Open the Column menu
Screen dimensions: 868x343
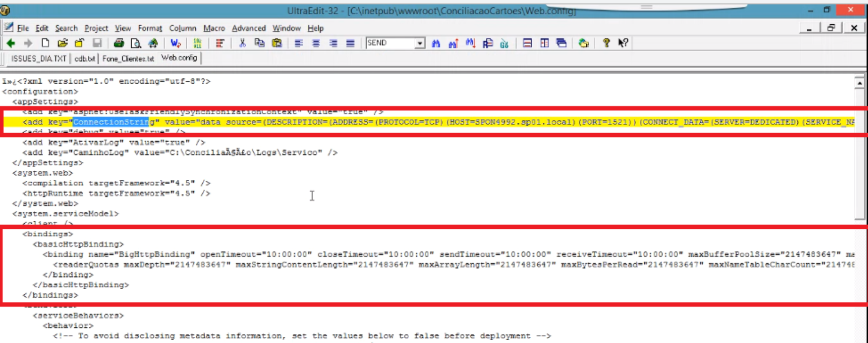tap(182, 29)
